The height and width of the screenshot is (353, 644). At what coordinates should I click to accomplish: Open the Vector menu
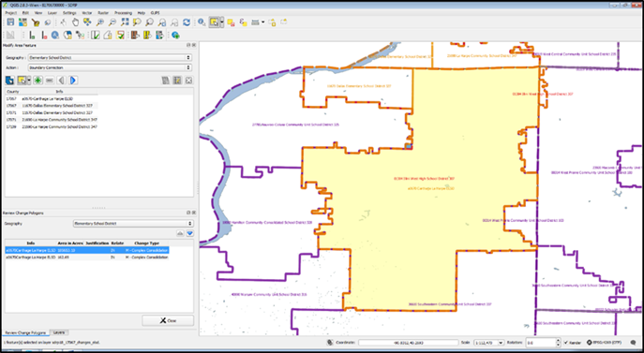[87, 13]
